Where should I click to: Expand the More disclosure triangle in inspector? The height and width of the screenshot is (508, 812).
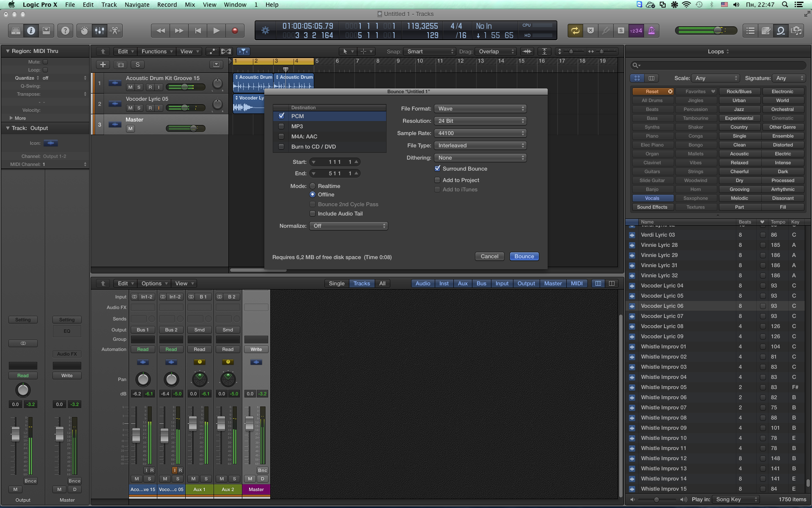pos(11,118)
